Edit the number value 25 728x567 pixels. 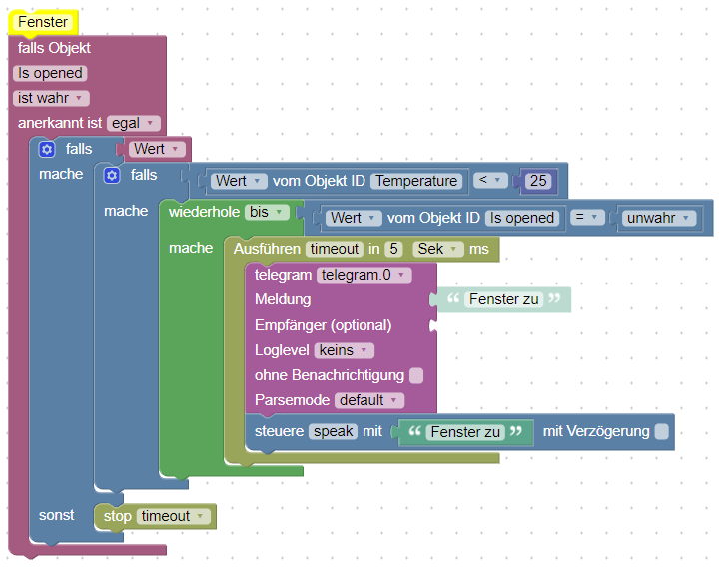[x=538, y=181]
